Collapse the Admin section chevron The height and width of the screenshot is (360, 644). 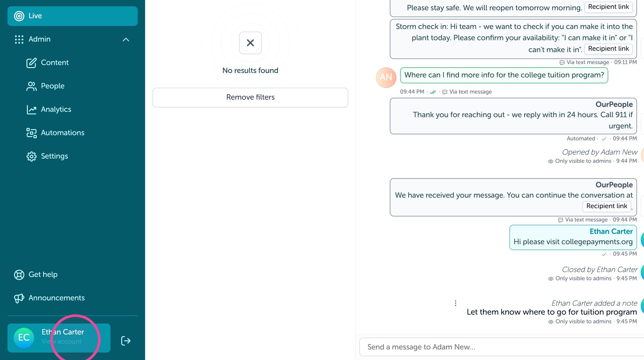[126, 40]
